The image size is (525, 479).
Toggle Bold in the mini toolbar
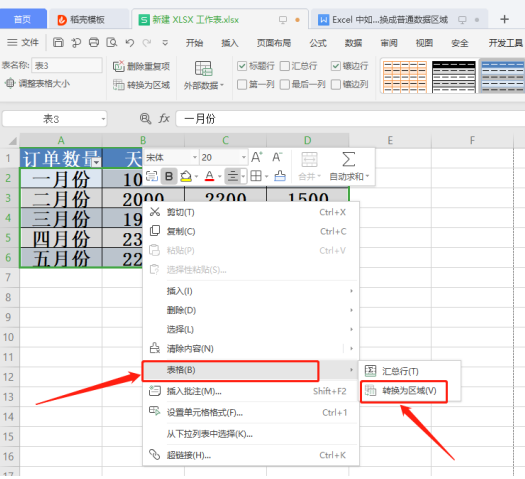169,176
